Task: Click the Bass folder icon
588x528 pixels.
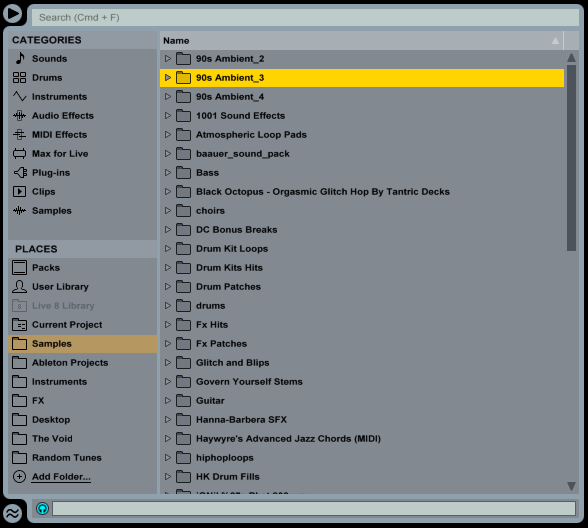Action: pyautogui.click(x=183, y=172)
